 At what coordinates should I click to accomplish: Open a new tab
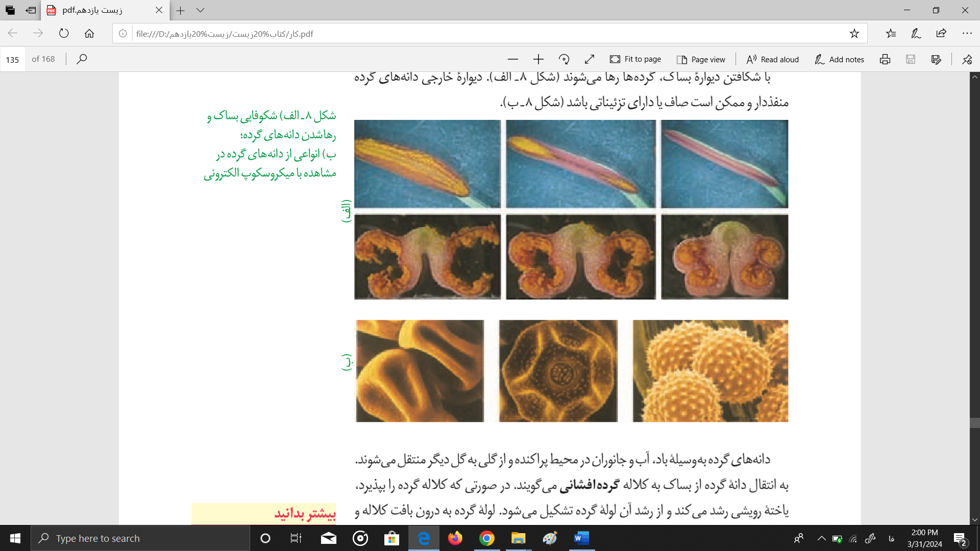(x=180, y=10)
